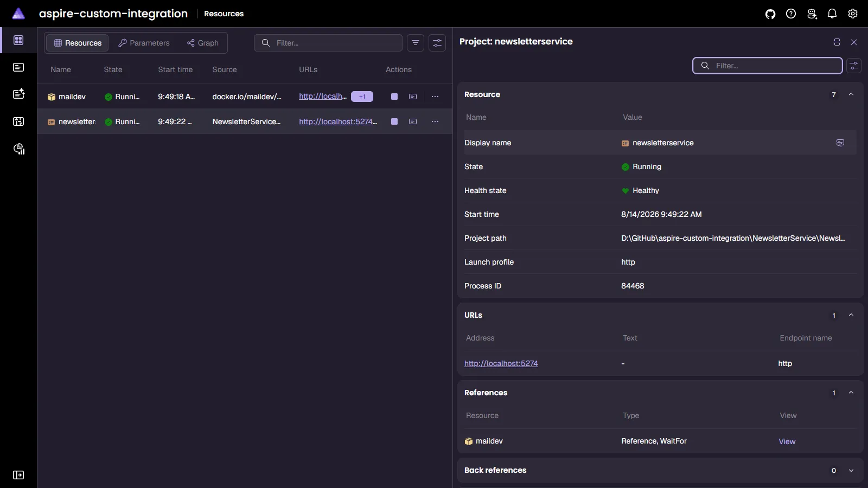Select the maildev resource row name
This screenshot has width=868, height=488.
coord(72,97)
